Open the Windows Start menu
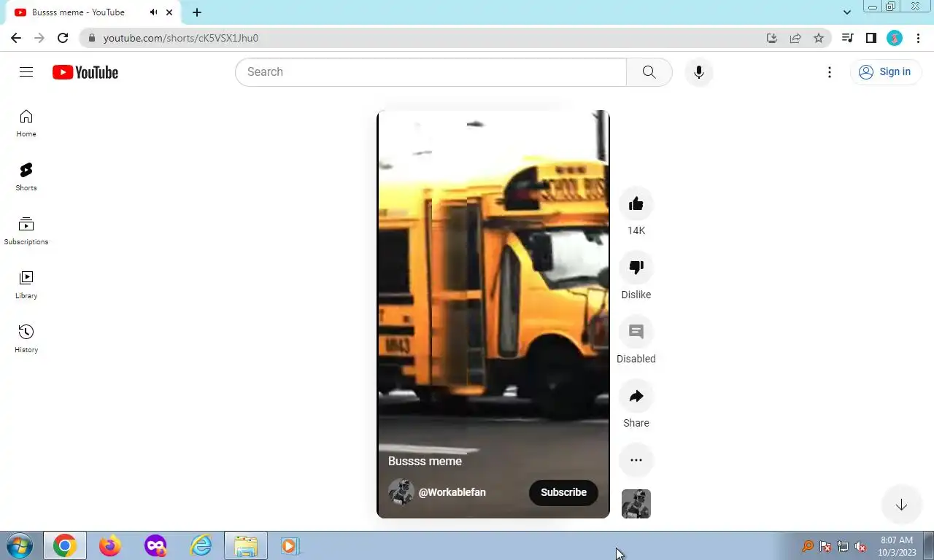This screenshot has width=934, height=560. point(20,545)
